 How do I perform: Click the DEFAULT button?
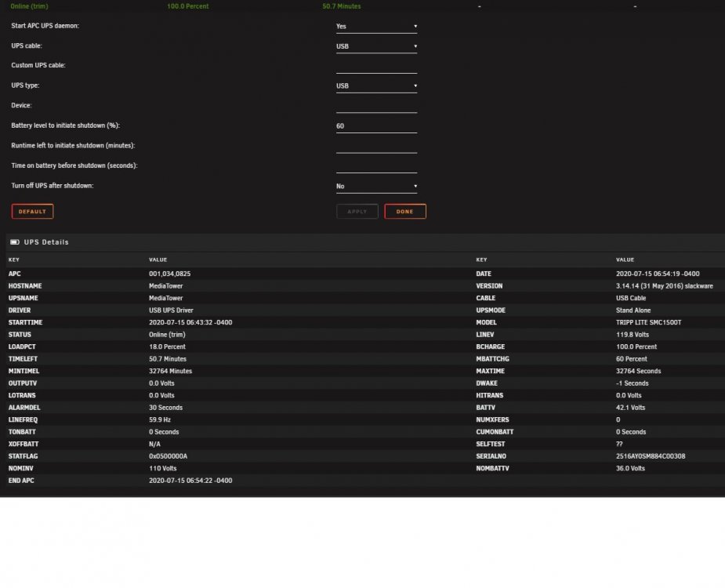(32, 212)
